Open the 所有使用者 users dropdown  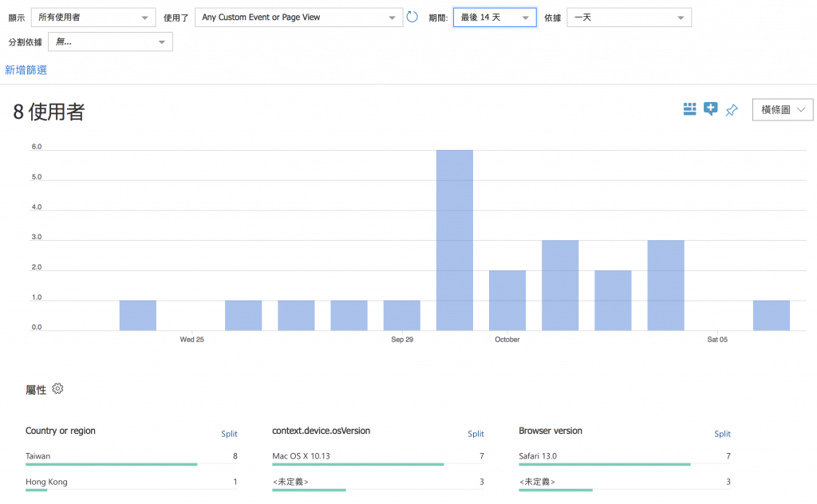[93, 18]
